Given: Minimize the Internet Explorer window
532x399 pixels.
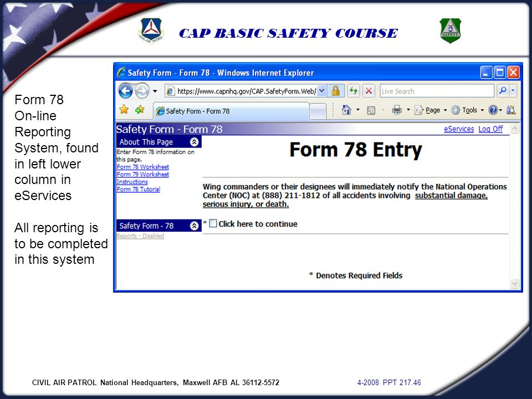Looking at the screenshot, I should tap(486, 73).
